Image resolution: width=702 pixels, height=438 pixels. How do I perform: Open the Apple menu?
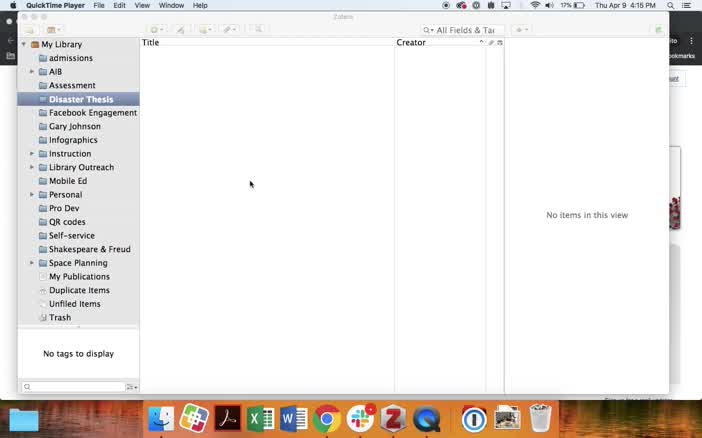[13, 5]
